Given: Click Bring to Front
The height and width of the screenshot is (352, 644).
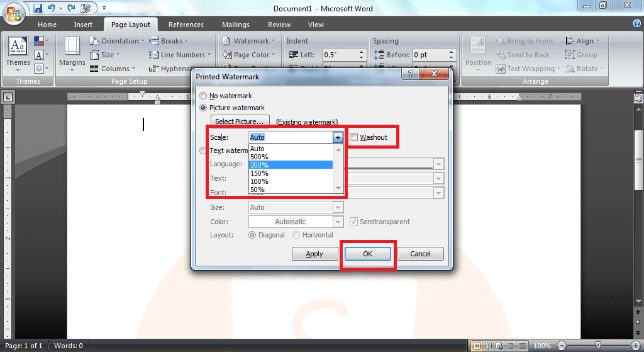Looking at the screenshot, I should 528,41.
